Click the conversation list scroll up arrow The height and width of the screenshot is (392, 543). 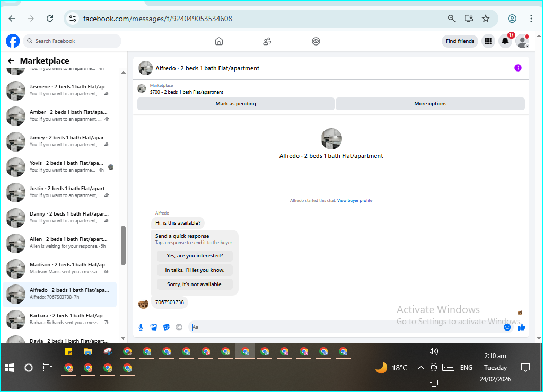click(x=123, y=73)
